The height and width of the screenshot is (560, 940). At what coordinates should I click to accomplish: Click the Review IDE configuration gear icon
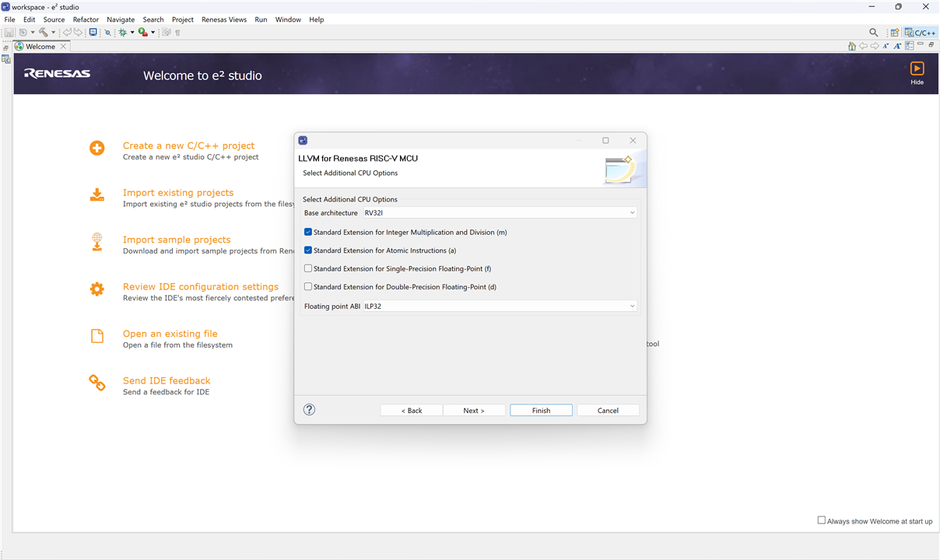tap(96, 289)
